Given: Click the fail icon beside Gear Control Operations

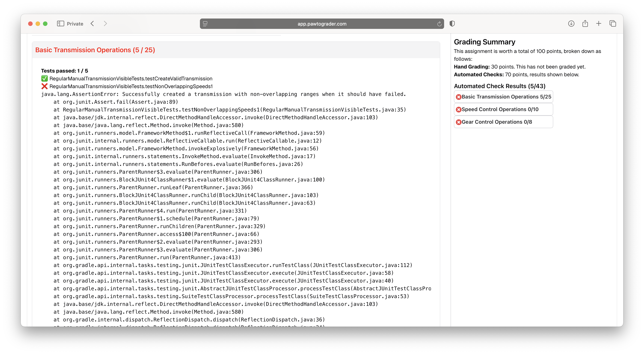Looking at the screenshot, I should tap(459, 122).
